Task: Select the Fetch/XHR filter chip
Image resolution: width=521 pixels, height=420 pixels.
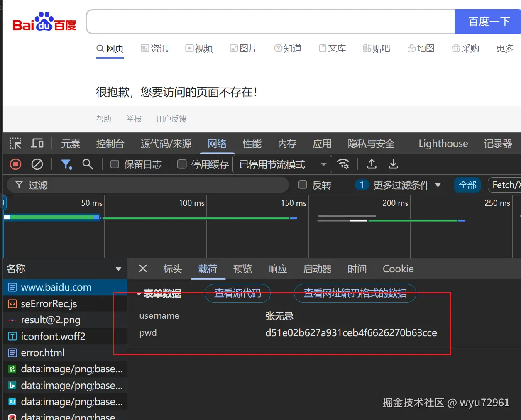Action: click(x=504, y=185)
